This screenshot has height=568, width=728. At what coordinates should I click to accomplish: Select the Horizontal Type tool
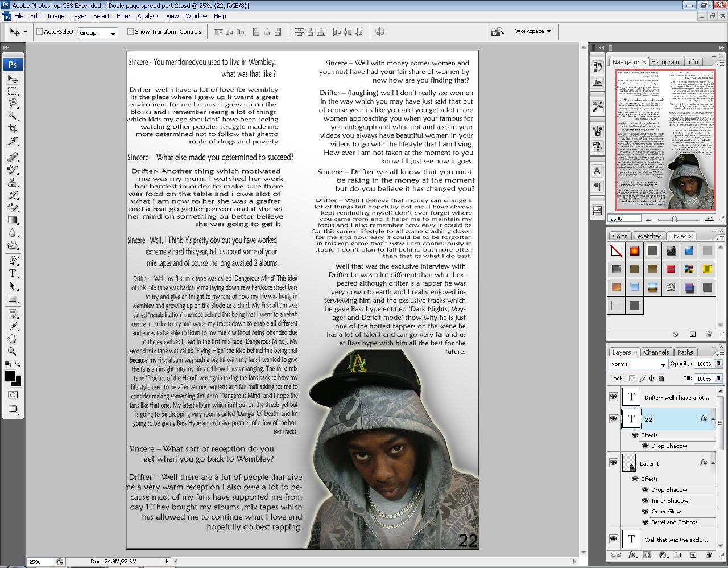[13, 274]
